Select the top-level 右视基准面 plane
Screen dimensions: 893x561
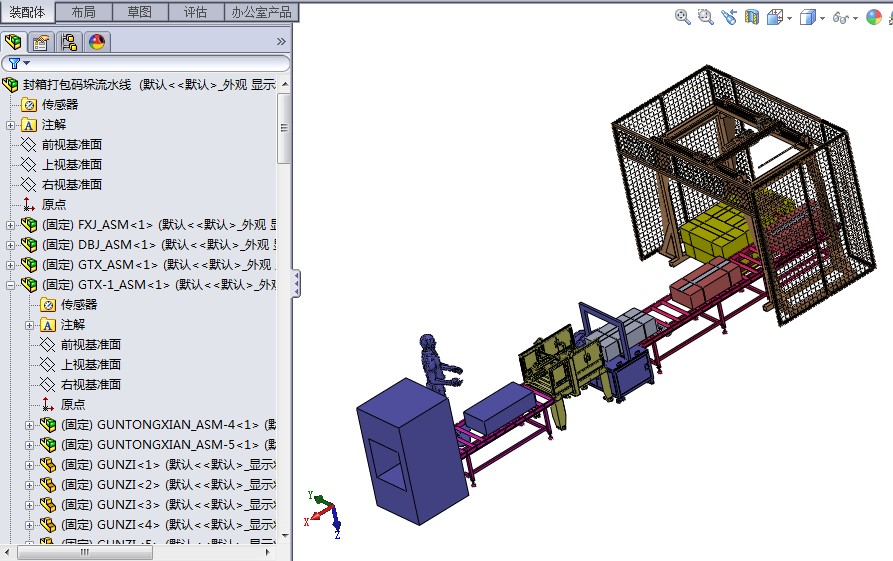pos(72,185)
